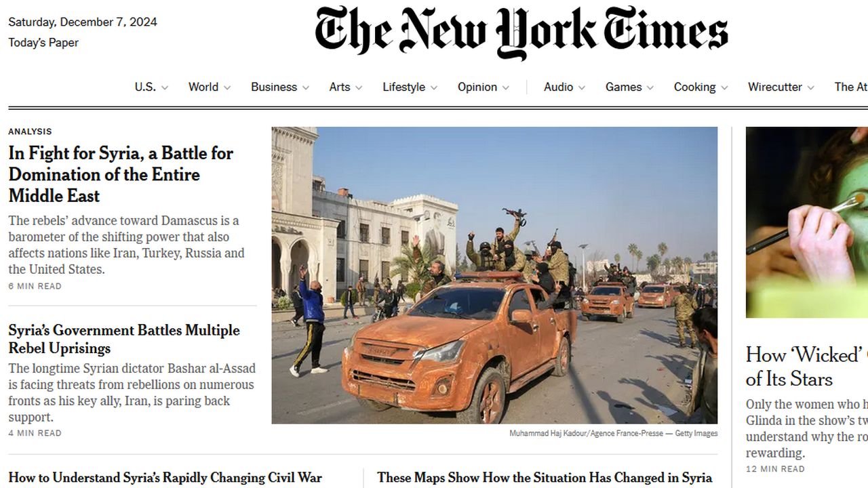Open the Lifestyle dropdown arrow
Image resolution: width=868 pixels, height=488 pixels.
[x=434, y=87]
